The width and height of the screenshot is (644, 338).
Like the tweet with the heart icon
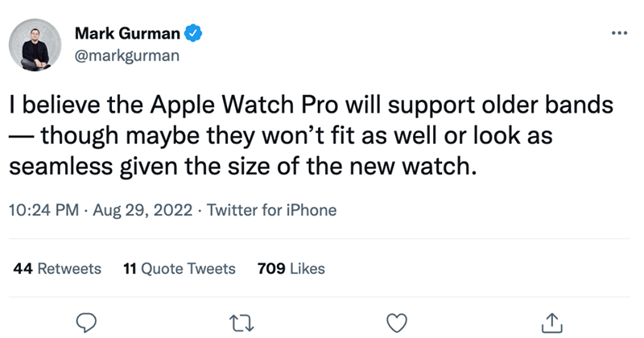(x=397, y=322)
